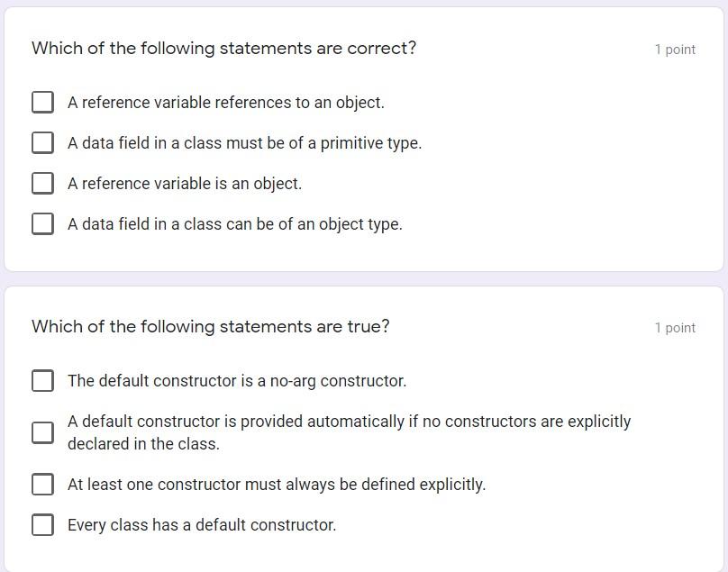Viewport: 728px width, 572px height.
Task: Click text 'A reference variable references to an object.'
Action: (x=226, y=103)
